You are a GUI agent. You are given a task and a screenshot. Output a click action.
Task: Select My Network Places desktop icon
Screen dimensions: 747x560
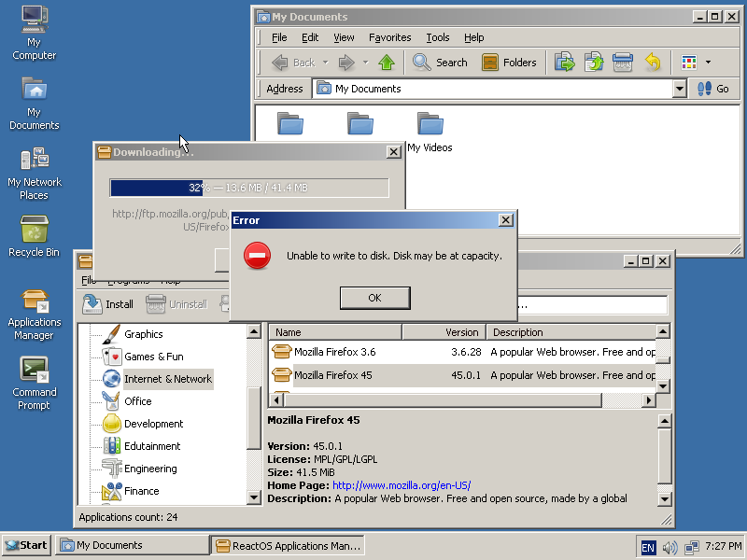(x=34, y=174)
